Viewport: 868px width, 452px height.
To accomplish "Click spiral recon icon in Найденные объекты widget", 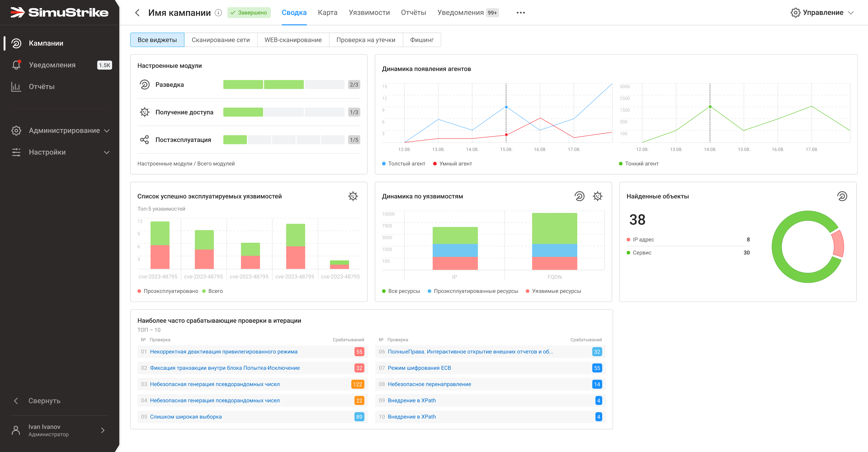I will 842,196.
